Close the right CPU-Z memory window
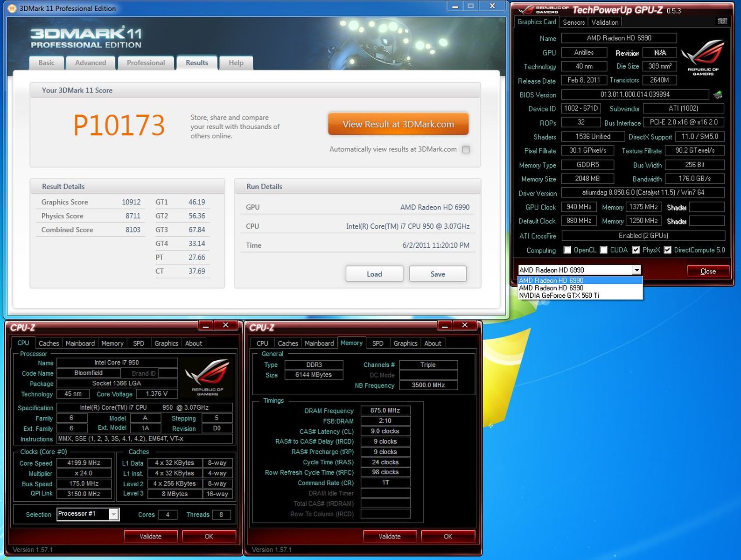Image resolution: width=741 pixels, height=560 pixels. [465, 325]
